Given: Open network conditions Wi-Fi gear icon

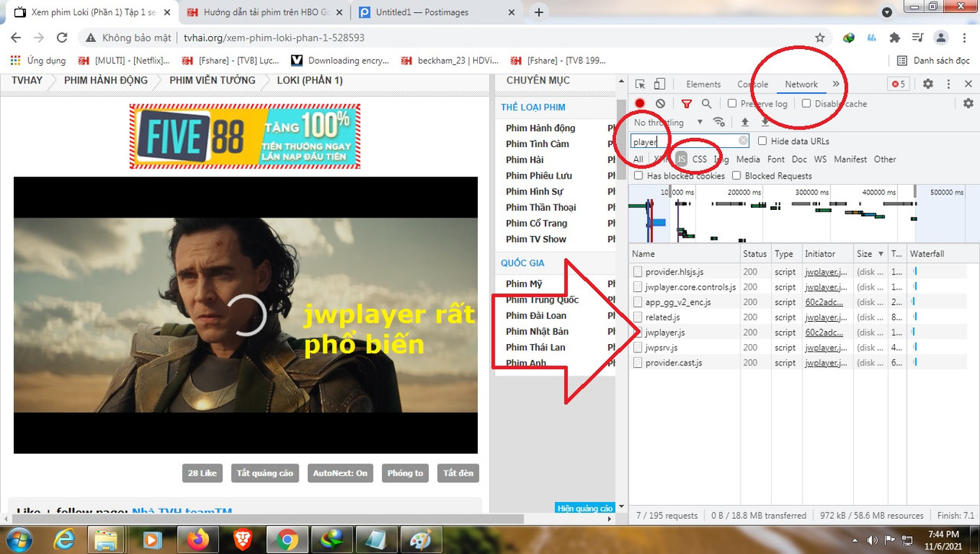Looking at the screenshot, I should (719, 122).
